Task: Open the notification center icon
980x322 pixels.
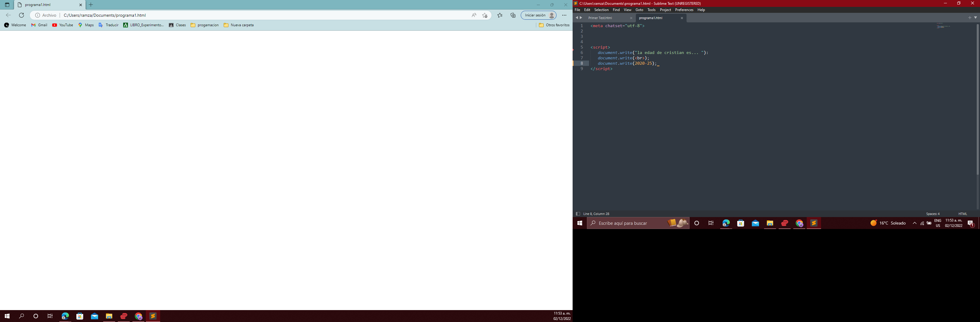Action: (x=970, y=224)
